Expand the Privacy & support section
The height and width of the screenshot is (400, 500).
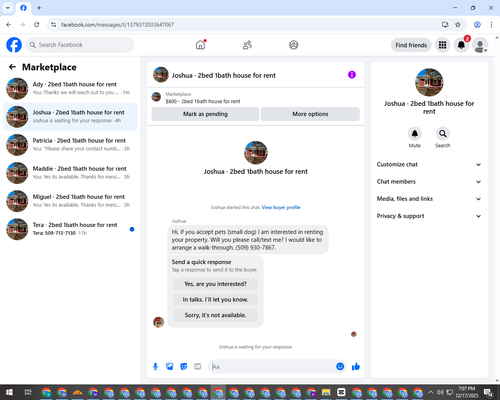coord(429,216)
